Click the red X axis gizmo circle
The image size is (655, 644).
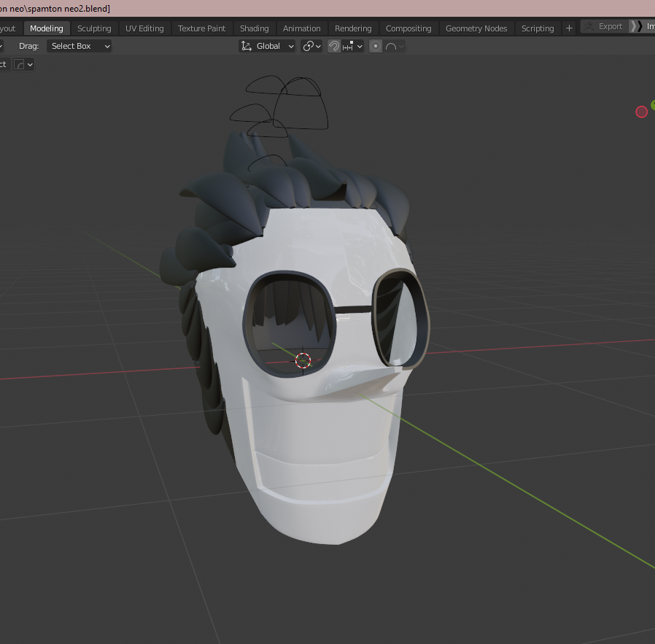pos(641,112)
